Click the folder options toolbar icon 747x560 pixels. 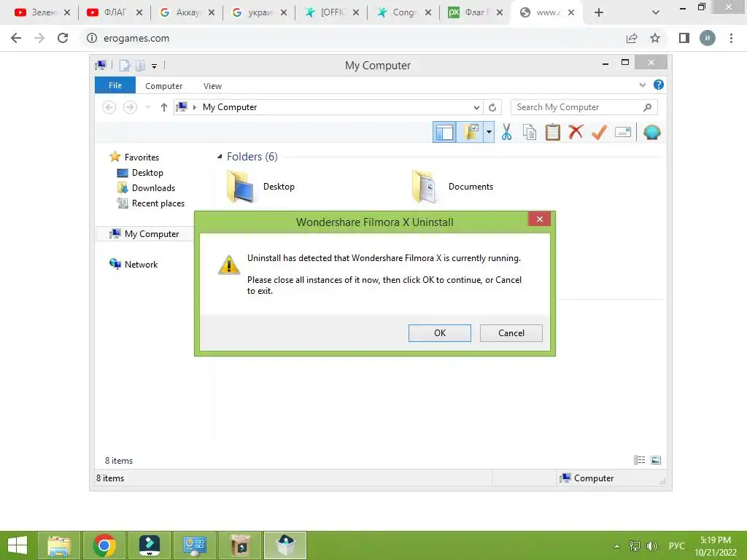pos(471,132)
